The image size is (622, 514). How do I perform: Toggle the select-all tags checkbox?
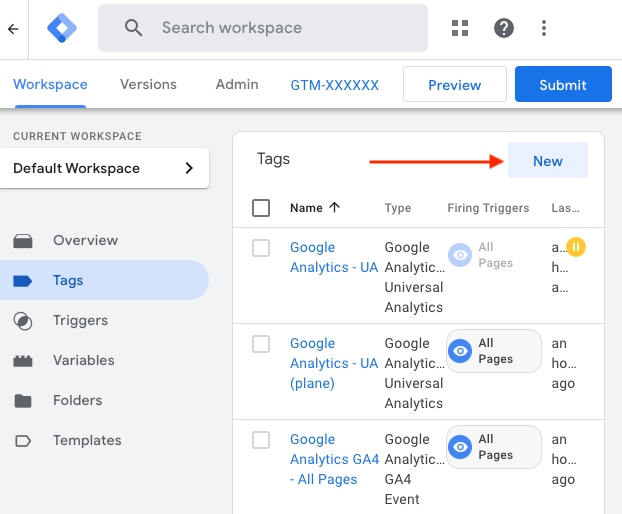[261, 208]
